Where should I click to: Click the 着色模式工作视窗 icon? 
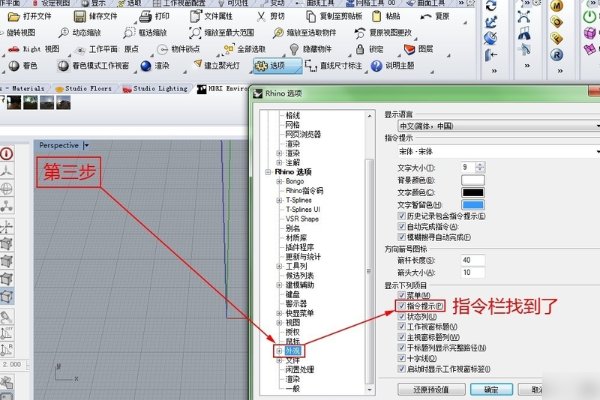click(x=63, y=66)
